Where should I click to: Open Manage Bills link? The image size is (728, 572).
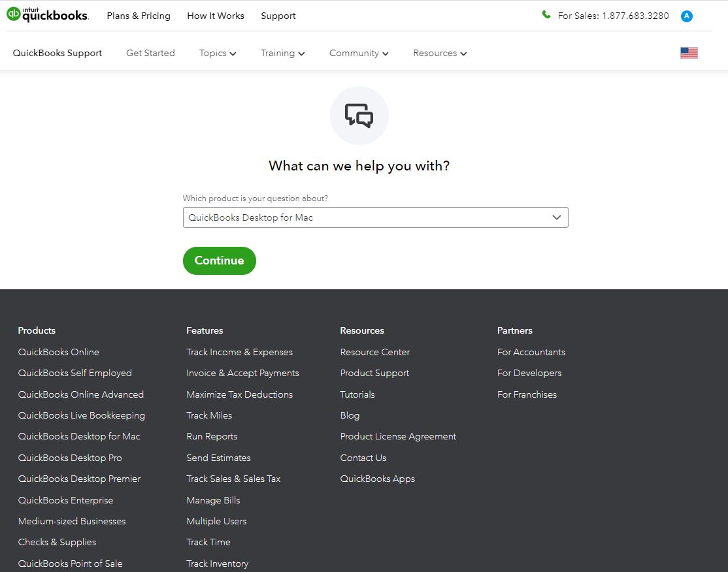click(213, 500)
